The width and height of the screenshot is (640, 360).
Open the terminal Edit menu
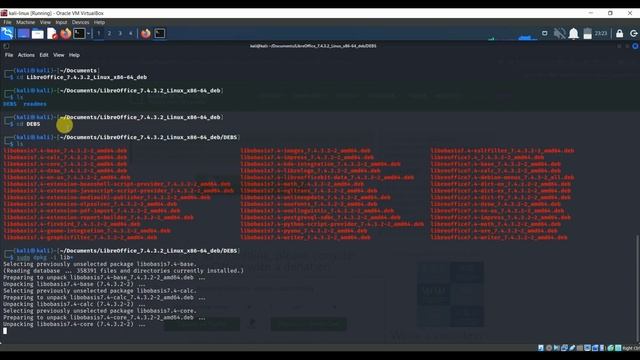[44, 55]
